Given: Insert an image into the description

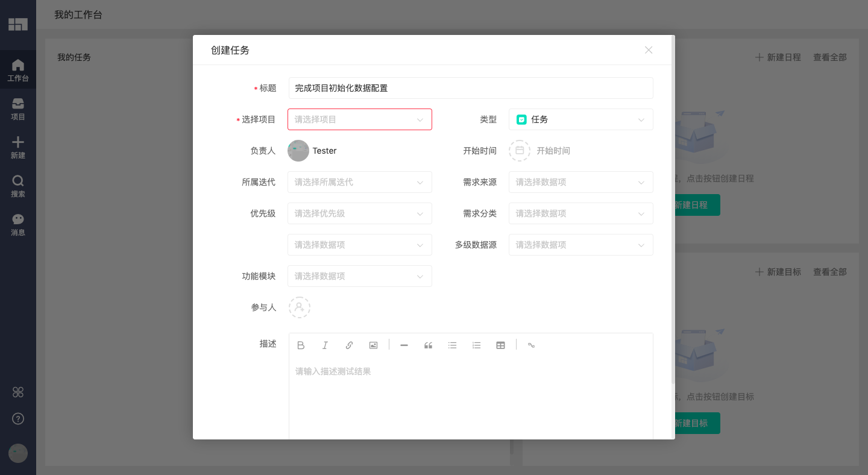Looking at the screenshot, I should [x=373, y=345].
